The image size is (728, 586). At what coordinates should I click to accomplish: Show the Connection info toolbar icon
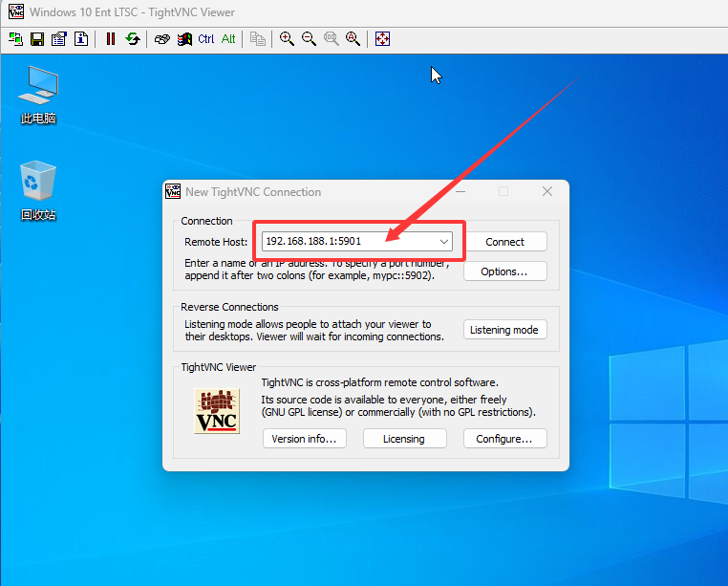coord(81,39)
